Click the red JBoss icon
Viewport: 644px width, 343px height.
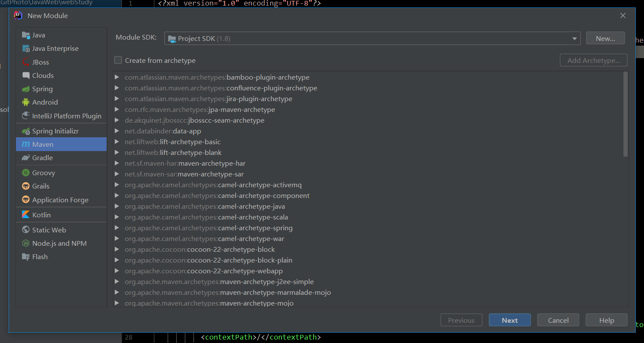pyautogui.click(x=26, y=62)
